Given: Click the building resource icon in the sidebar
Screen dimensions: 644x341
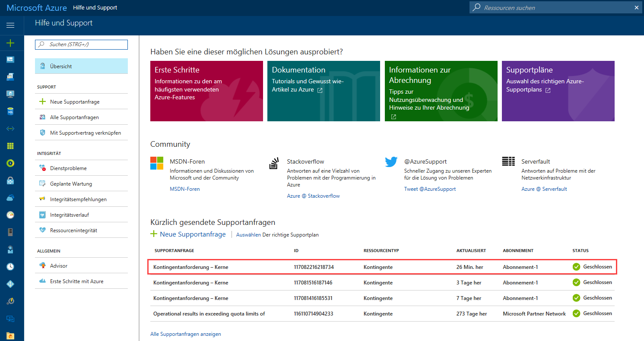Looking at the screenshot, I should point(10,77).
